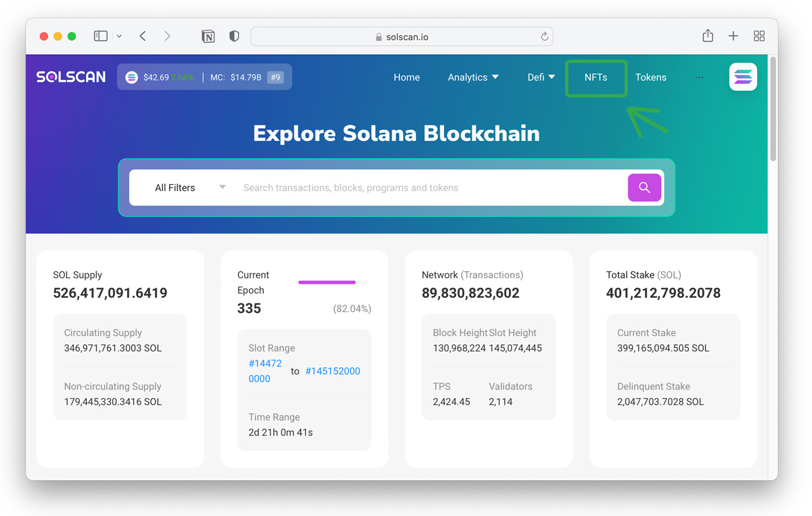This screenshot has height=516, width=812.
Task: Click the Safari share icon
Action: click(x=708, y=36)
